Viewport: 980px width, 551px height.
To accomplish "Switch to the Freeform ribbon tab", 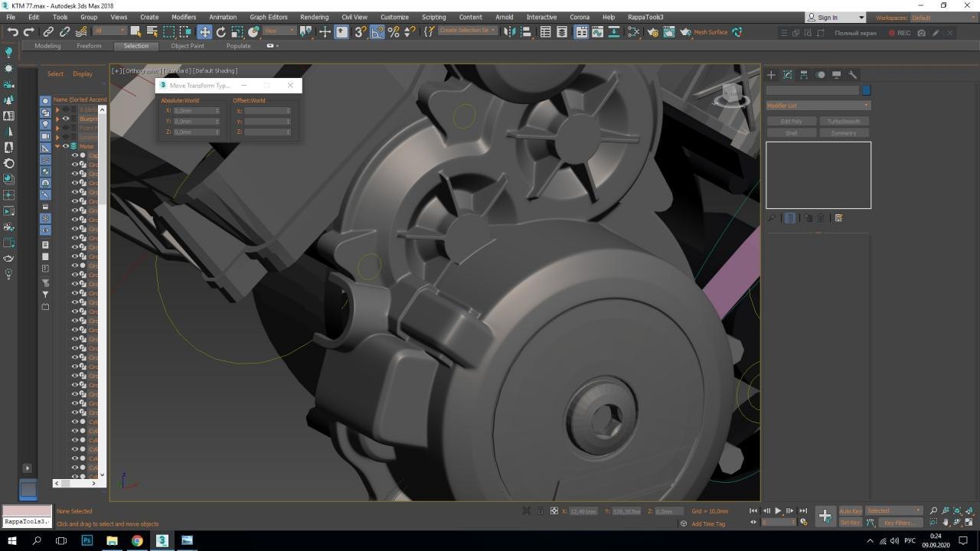I will (89, 46).
